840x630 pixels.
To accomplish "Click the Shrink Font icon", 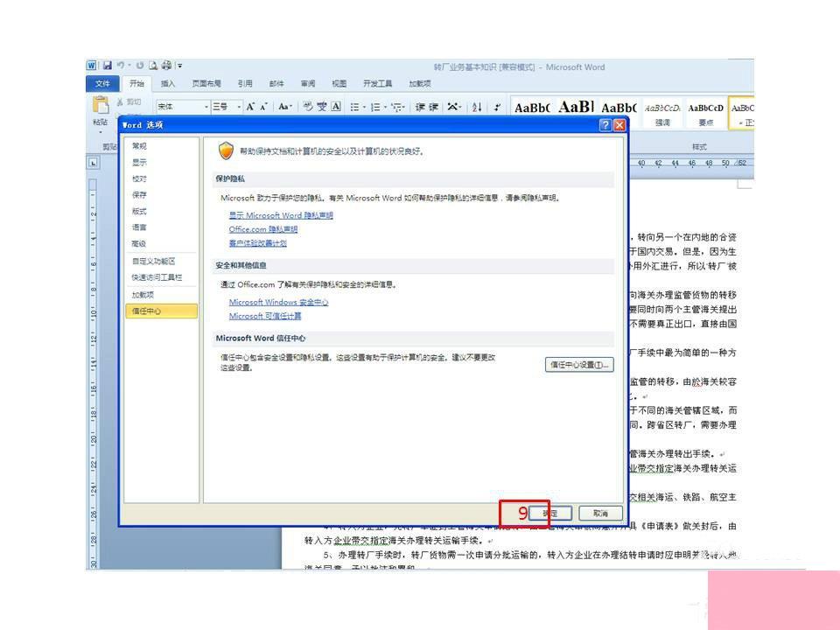I will (x=263, y=107).
